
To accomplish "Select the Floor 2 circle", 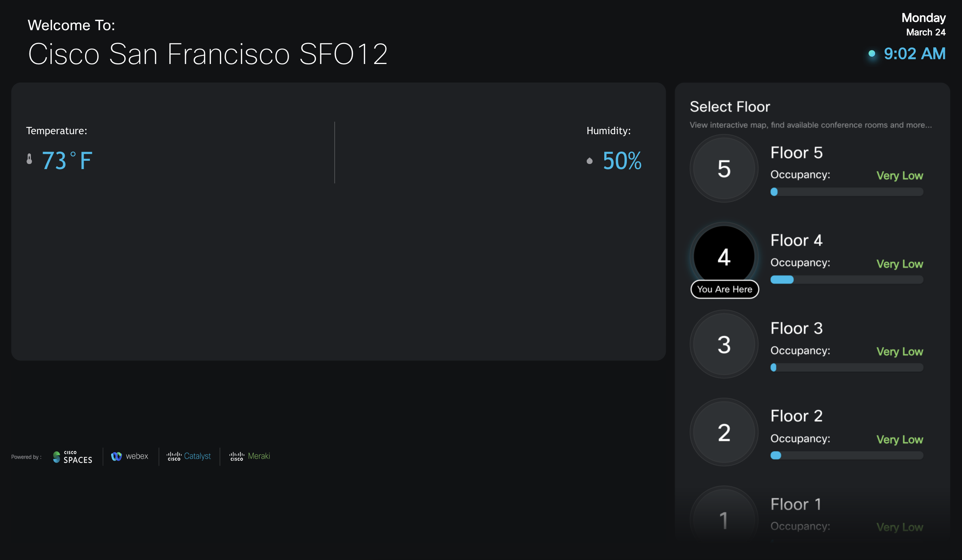I will 723,432.
